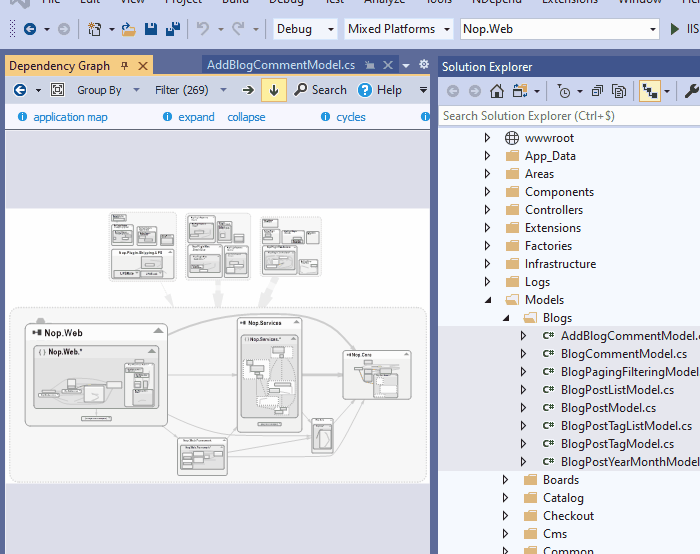Click the pending changes filter clock icon
This screenshot has height=554, width=700.
click(566, 91)
